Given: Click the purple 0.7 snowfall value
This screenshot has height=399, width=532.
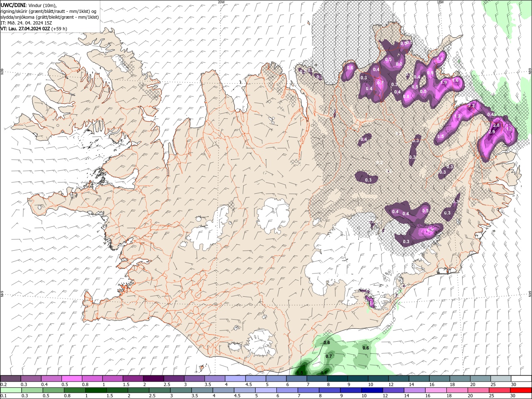Looking at the screenshot, I should [380, 83].
